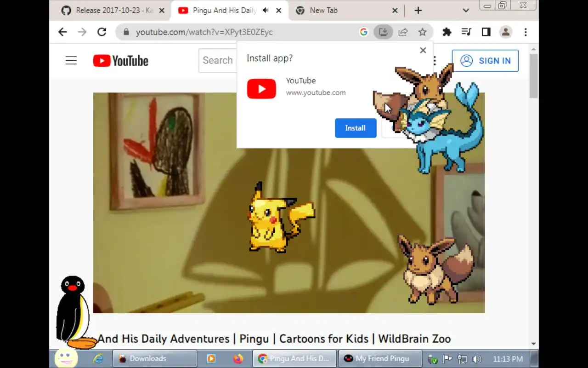The width and height of the screenshot is (588, 368).
Task: Switch to the Pingu And His D... Chrome taskbar button
Action: (x=294, y=358)
